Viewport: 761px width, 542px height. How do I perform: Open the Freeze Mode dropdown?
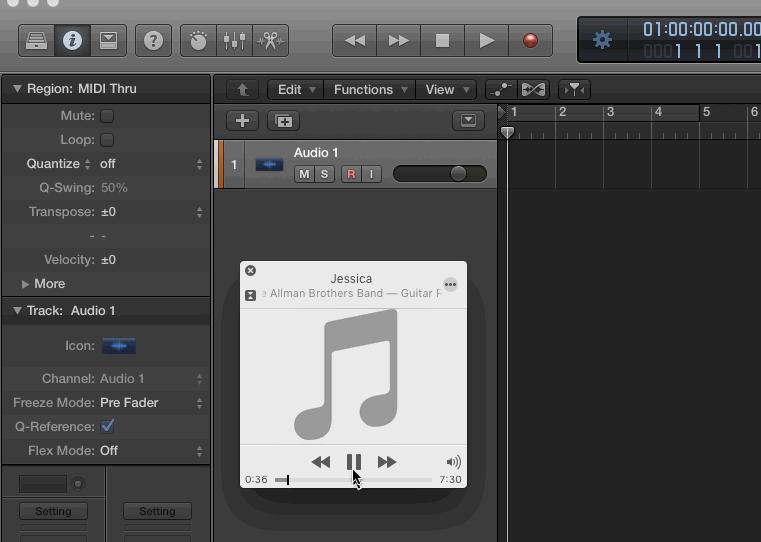coord(150,403)
